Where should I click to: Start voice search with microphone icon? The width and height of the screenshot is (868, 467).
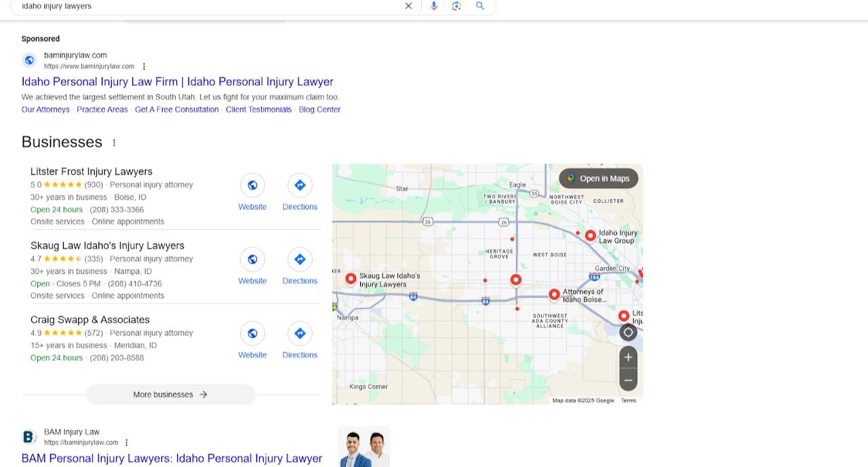tap(434, 6)
